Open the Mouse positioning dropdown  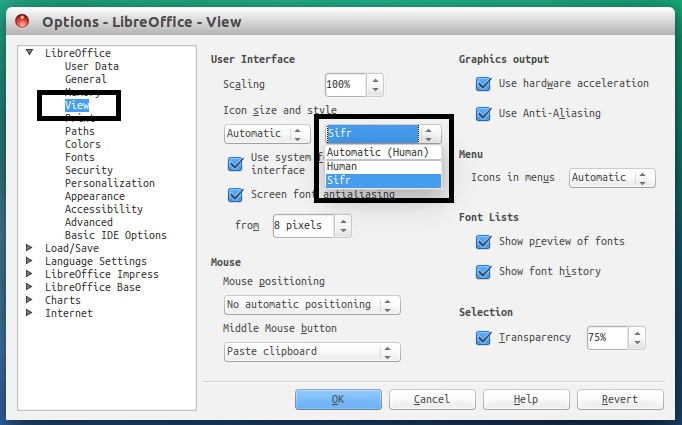[x=312, y=305]
